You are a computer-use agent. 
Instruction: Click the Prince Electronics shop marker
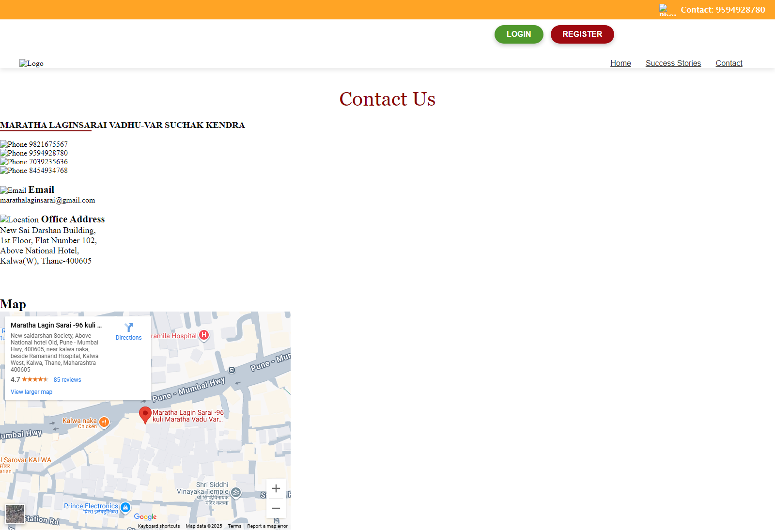tap(125, 507)
